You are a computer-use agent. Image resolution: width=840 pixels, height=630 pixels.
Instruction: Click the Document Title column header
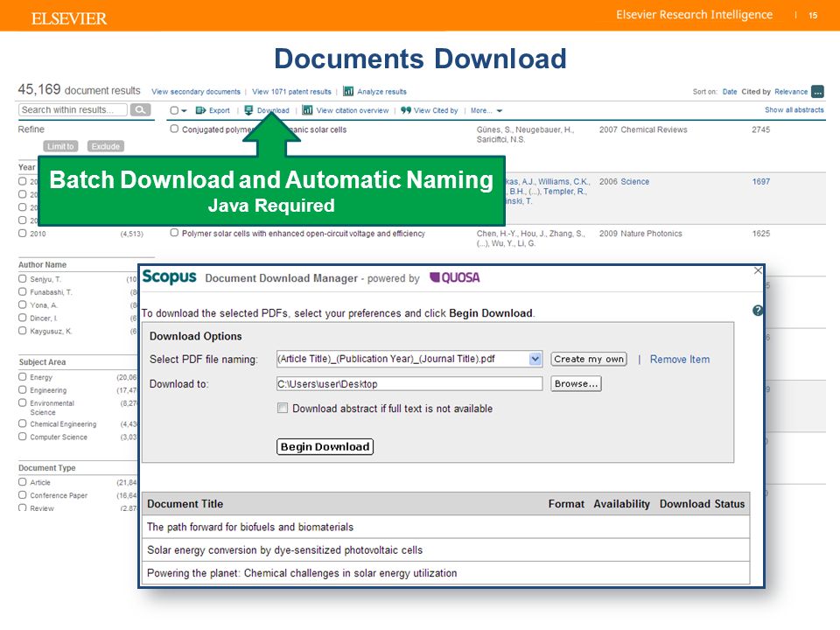[x=185, y=504]
